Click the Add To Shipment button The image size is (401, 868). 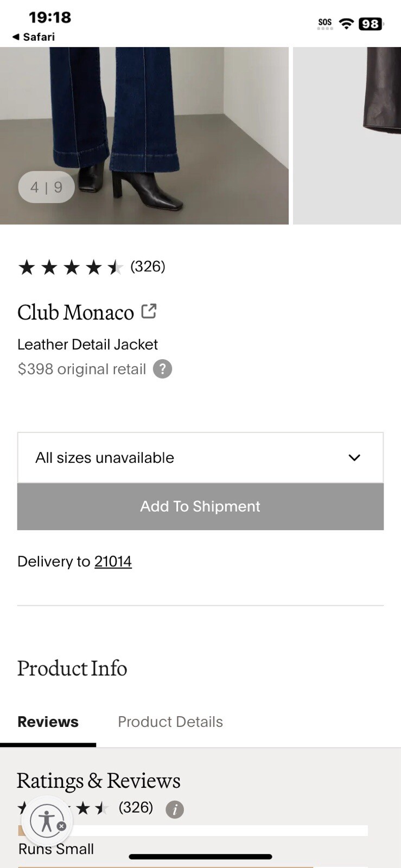coord(200,506)
